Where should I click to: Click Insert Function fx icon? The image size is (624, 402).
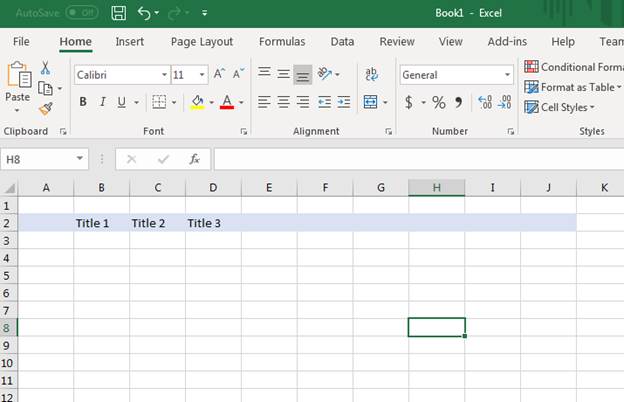[x=194, y=160]
